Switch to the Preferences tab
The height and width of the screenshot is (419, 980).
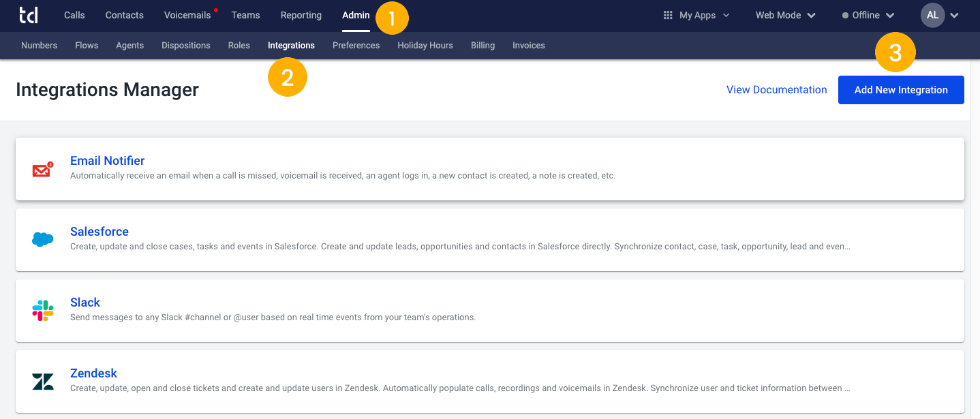click(x=356, y=46)
